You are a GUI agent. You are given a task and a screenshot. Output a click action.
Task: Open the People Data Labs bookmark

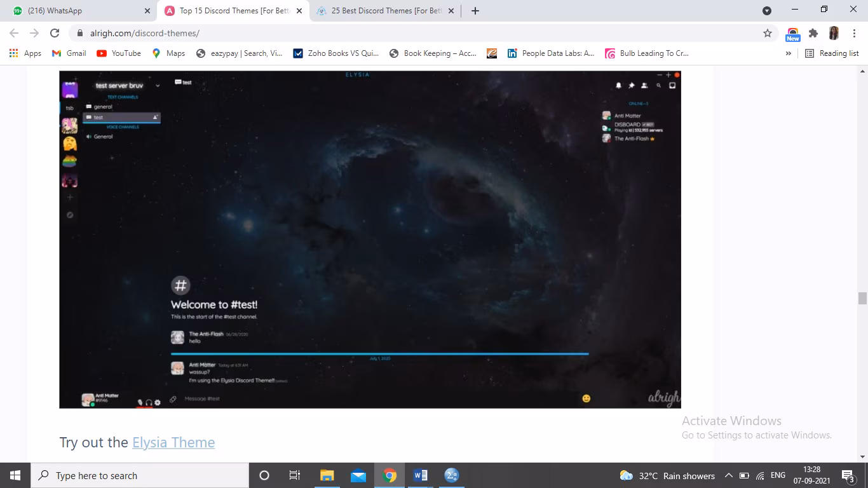(x=551, y=53)
